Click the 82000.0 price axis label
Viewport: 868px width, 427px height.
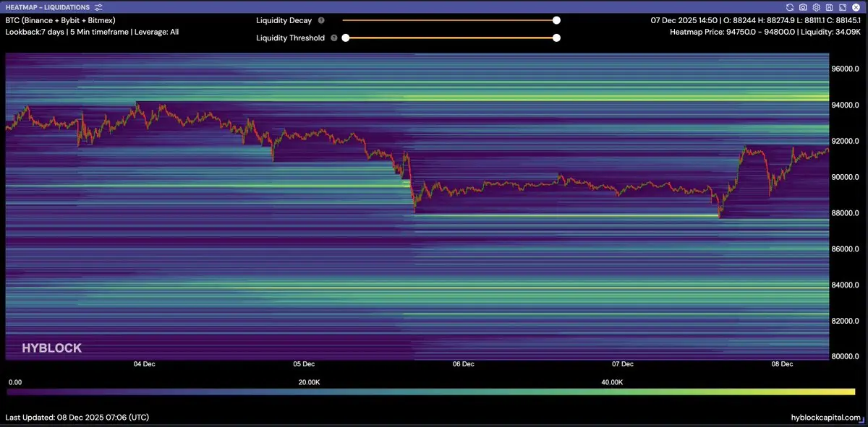(845, 321)
